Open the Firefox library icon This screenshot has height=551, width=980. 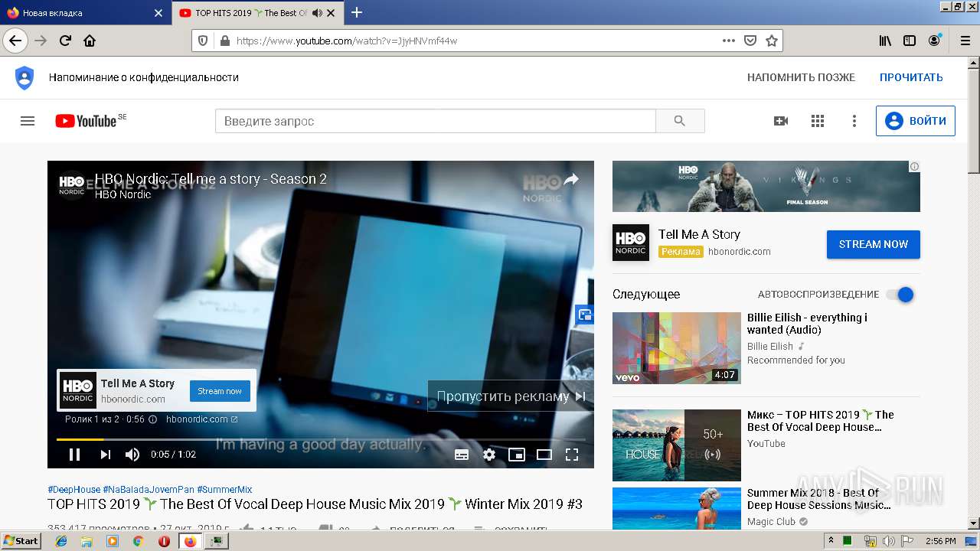[x=885, y=41]
